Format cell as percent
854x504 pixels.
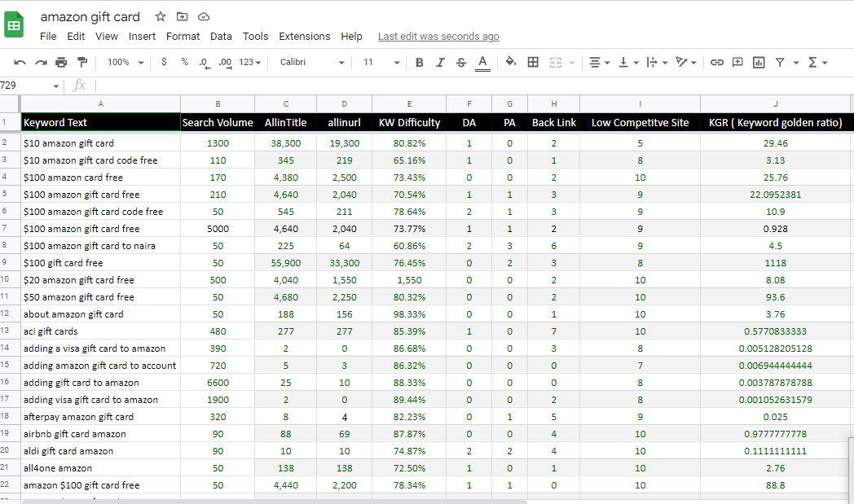click(x=185, y=62)
